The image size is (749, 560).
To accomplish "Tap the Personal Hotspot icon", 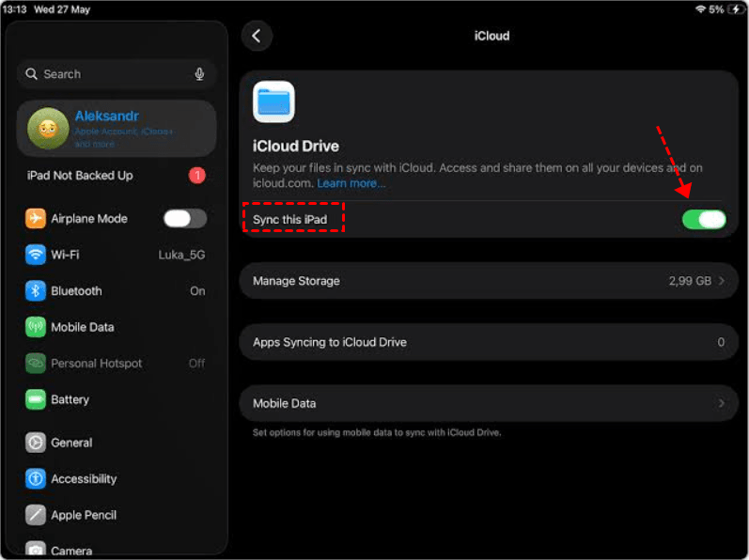I will 36,364.
